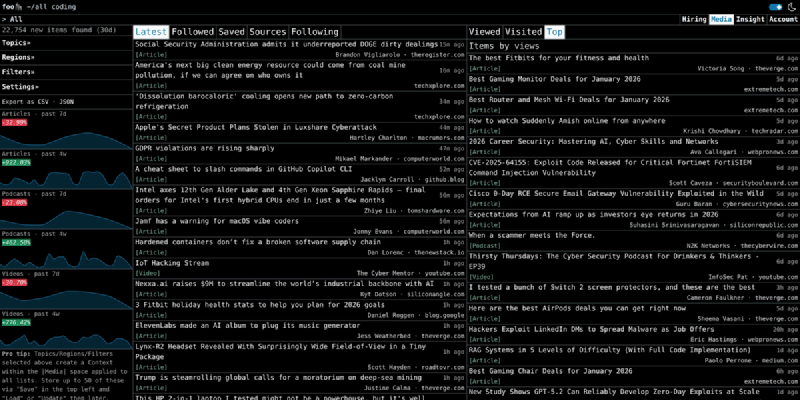Go to the Insight section
This screenshot has height=400, width=800.
coord(750,19)
